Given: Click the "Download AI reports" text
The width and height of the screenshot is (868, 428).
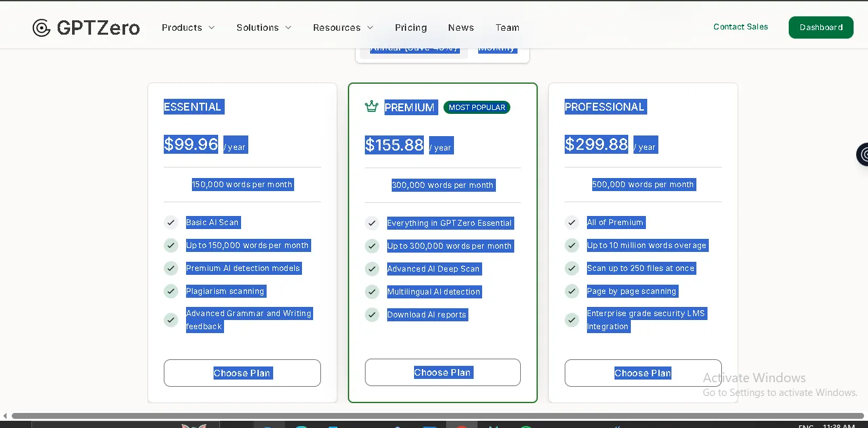Looking at the screenshot, I should coord(427,315).
